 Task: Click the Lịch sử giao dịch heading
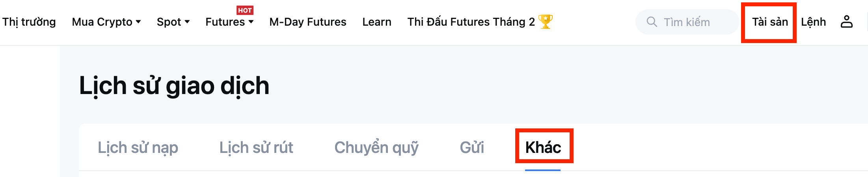pos(174,86)
